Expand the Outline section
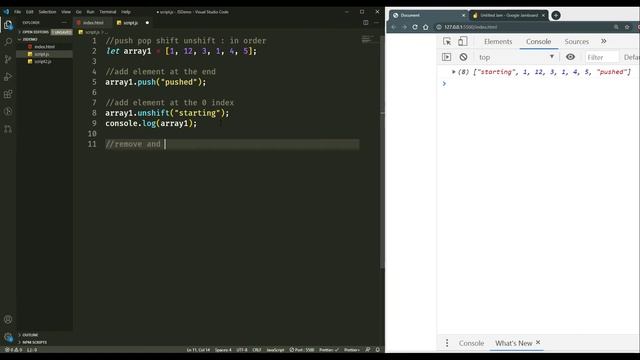 (29, 335)
